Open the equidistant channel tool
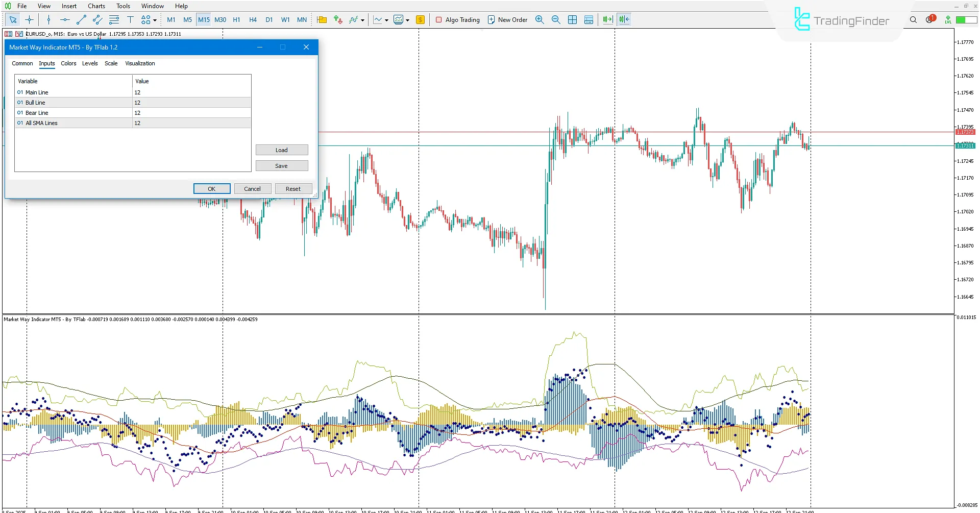Image resolution: width=980 pixels, height=513 pixels. pos(97,20)
